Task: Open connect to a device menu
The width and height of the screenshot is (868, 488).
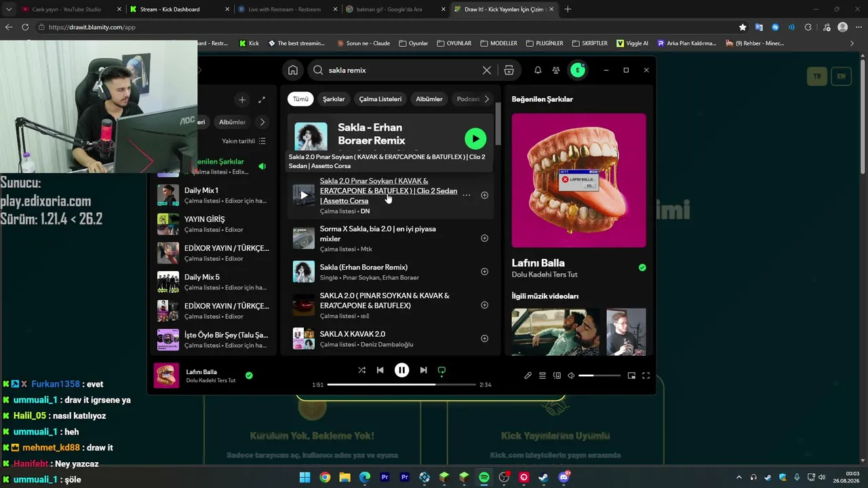Action: point(557,375)
